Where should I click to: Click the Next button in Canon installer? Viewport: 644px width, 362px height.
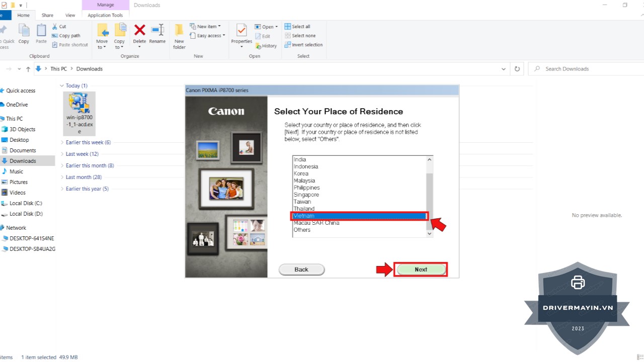[421, 269]
